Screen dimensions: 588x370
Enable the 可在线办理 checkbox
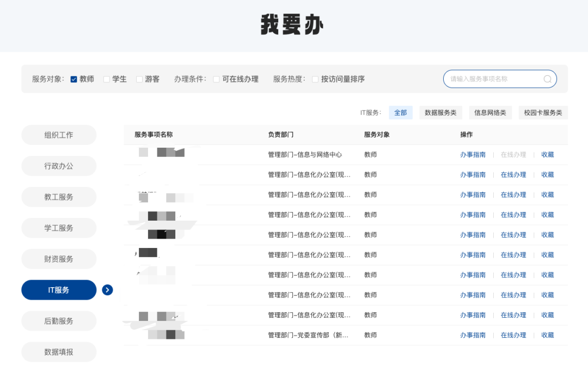click(x=217, y=80)
